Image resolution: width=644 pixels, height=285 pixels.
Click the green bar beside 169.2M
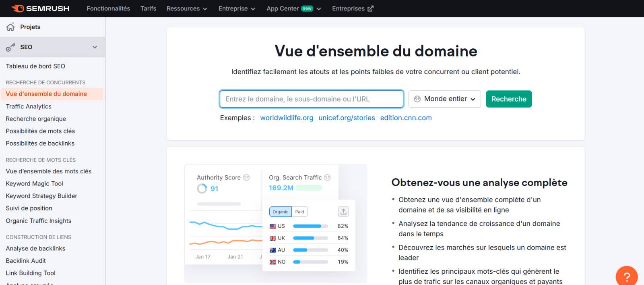coord(309,188)
